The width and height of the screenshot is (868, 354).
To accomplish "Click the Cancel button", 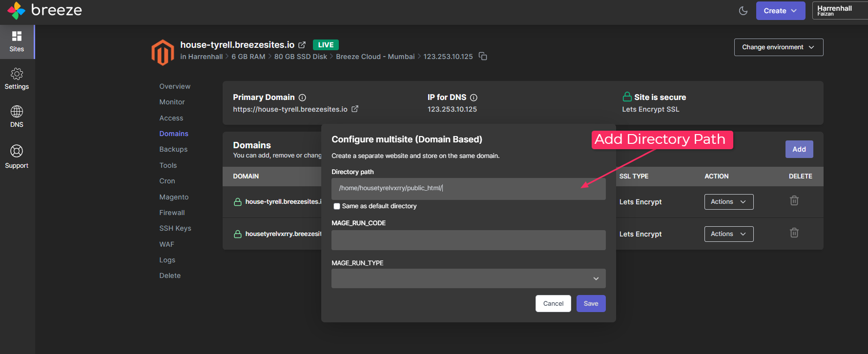I will pyautogui.click(x=553, y=304).
